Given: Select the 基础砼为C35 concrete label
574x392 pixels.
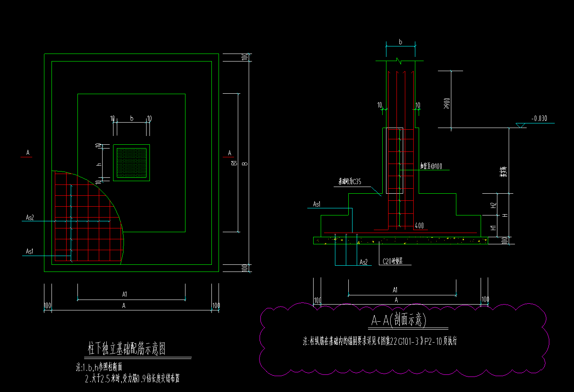Looking at the screenshot, I should pos(350,182).
